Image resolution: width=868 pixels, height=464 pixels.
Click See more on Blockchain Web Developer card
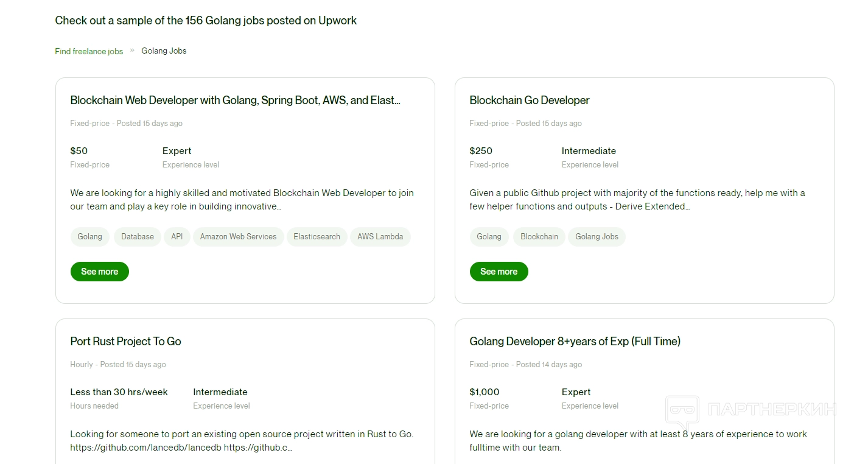click(x=99, y=272)
